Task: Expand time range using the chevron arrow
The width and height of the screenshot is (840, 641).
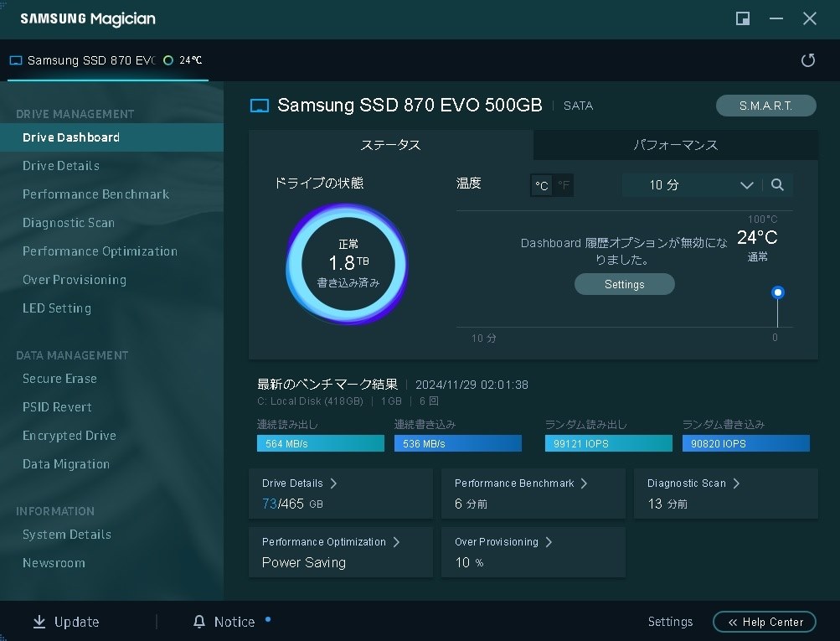Action: (x=747, y=185)
